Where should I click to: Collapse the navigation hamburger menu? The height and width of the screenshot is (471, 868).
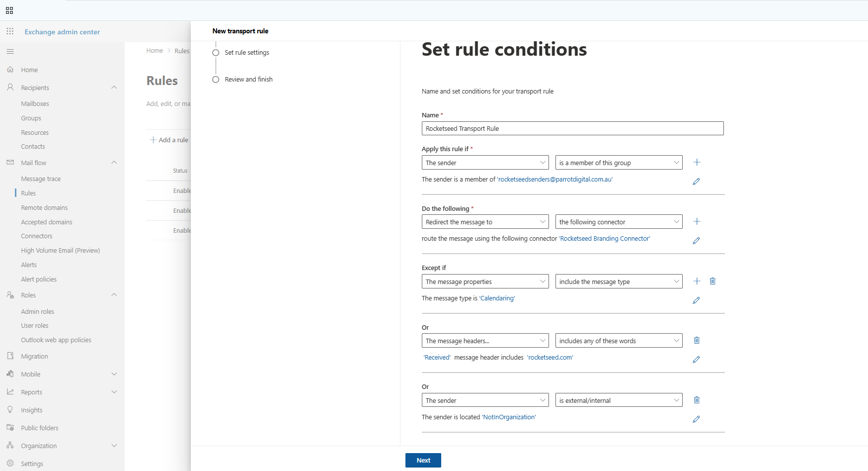(10, 52)
